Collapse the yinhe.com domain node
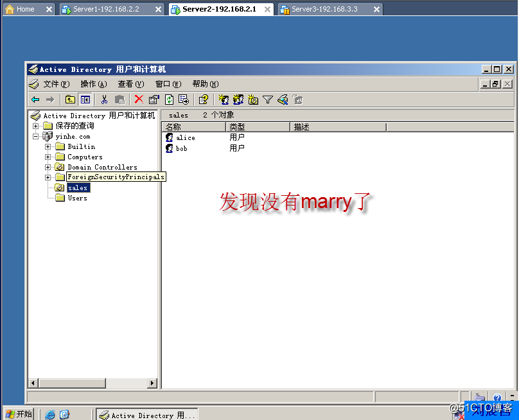 click(36, 136)
